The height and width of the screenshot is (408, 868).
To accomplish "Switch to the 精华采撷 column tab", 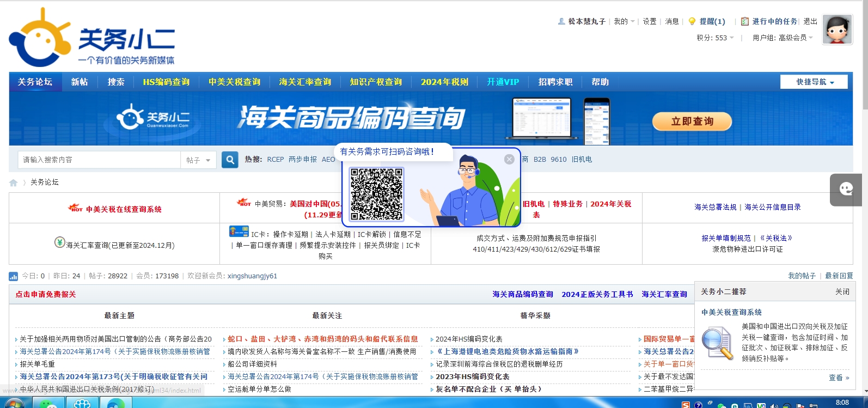I will tap(535, 316).
